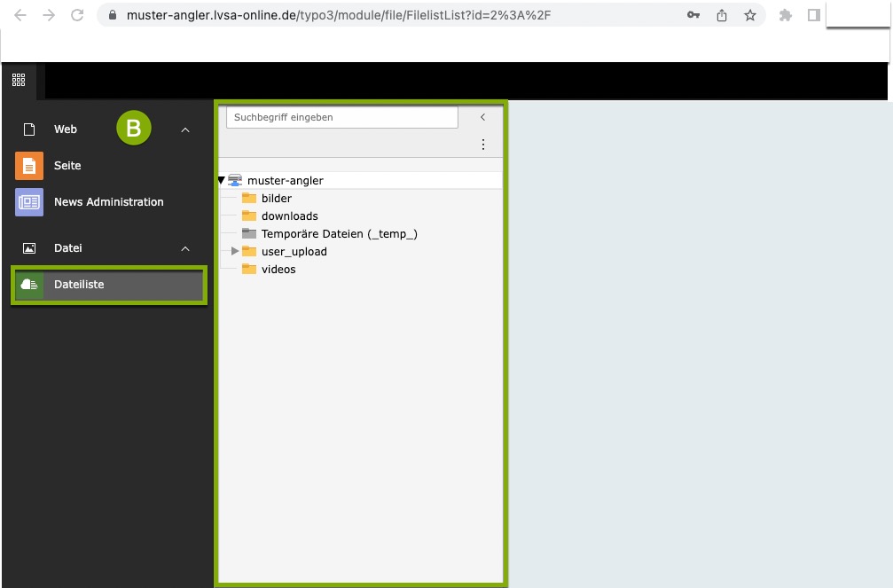Open the TYPO3 module menu grid icon

pos(19,80)
